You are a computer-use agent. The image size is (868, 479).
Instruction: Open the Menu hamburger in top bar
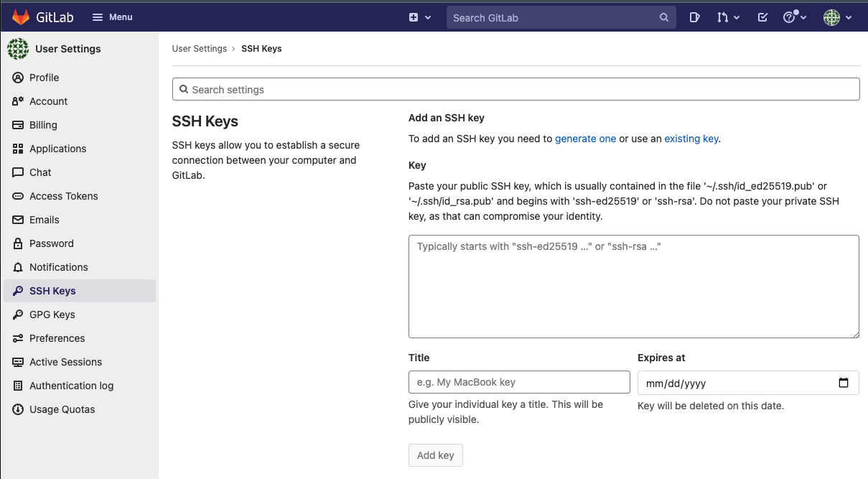pos(113,17)
